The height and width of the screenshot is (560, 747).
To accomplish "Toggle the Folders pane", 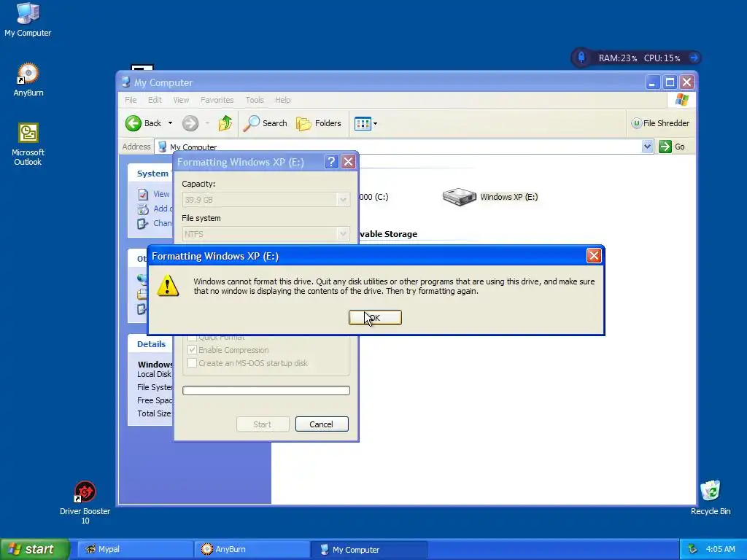I will (318, 123).
